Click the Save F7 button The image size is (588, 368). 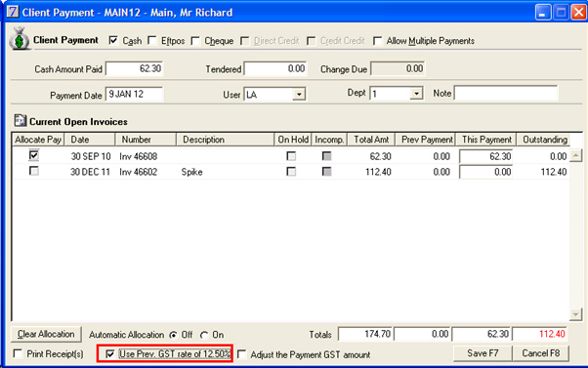[x=483, y=353]
